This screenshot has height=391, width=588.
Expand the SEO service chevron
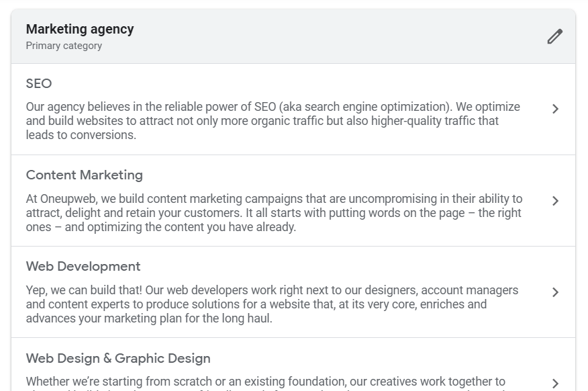(555, 109)
